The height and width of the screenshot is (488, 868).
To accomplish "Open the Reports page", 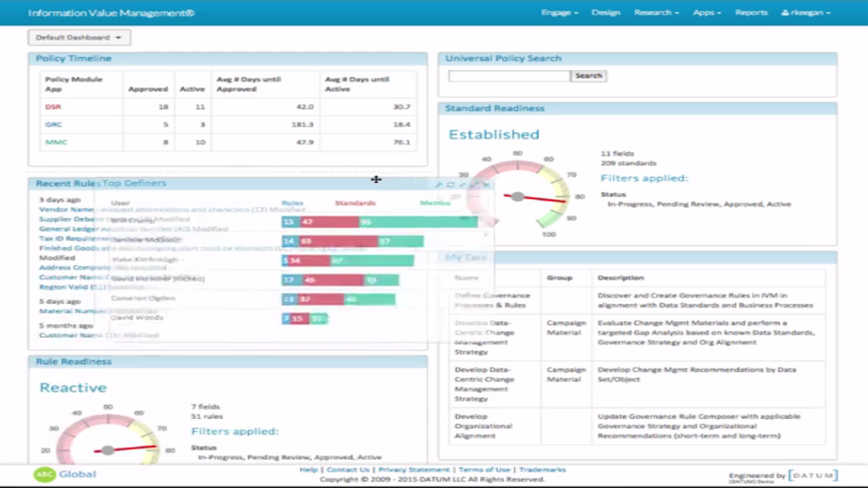I will pyautogui.click(x=751, y=12).
